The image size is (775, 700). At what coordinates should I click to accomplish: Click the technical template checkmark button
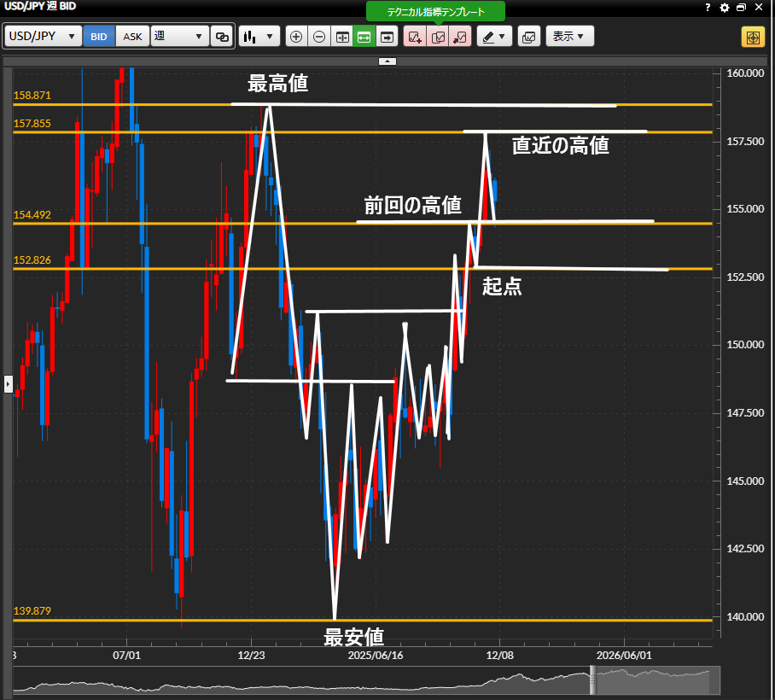click(437, 37)
